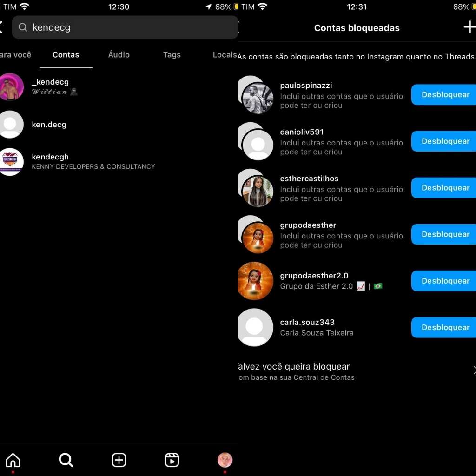Open your profile avatar in bottom bar
This screenshot has height=476, width=476.
(225, 460)
